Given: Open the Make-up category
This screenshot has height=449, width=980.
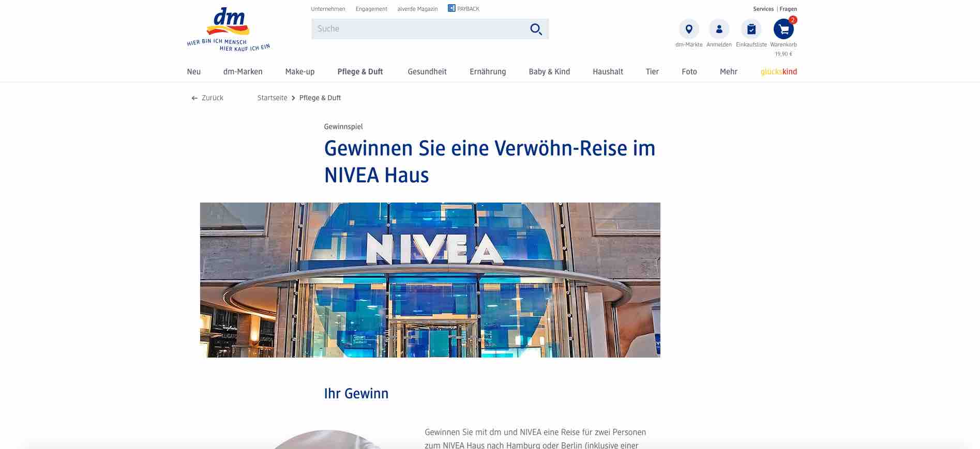Looking at the screenshot, I should tap(300, 72).
